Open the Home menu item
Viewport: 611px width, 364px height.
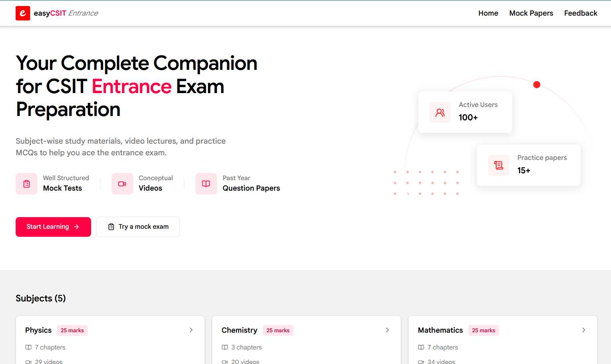pos(488,13)
